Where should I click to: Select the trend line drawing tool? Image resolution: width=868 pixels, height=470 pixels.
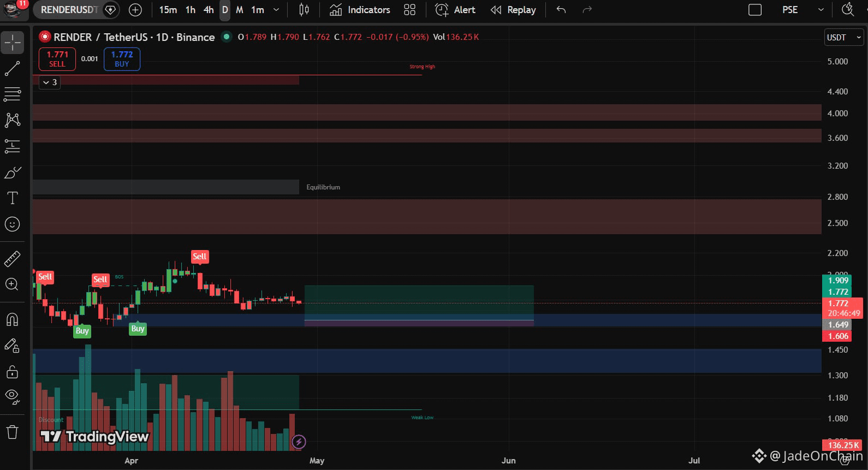click(13, 69)
